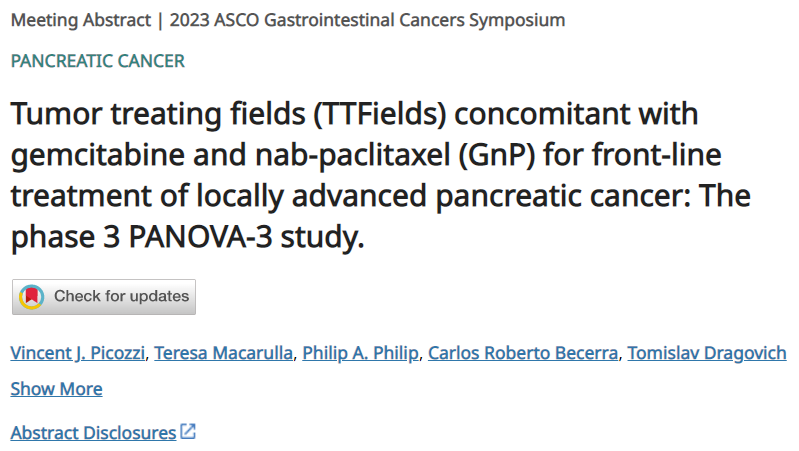Open the Abstract Disclosures link
The width and height of the screenshot is (799, 451).
pos(93,433)
